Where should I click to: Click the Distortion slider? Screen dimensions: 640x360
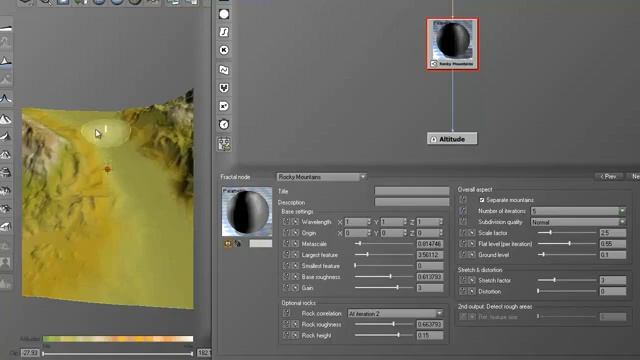click(x=567, y=291)
